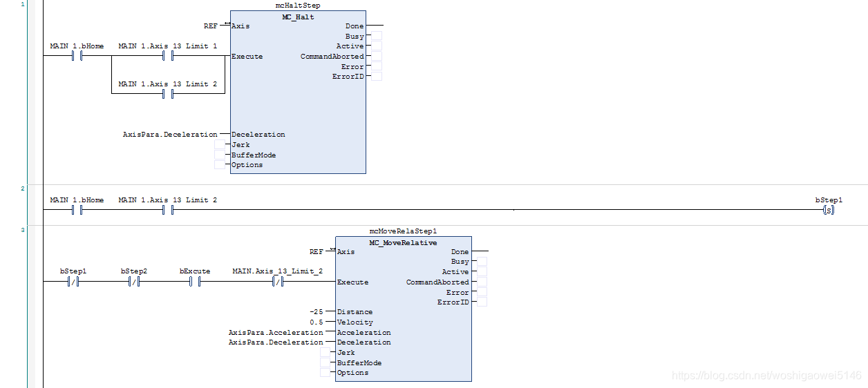Click the Error output box of MC_MoveRelative
The width and height of the screenshot is (868, 388).
click(x=482, y=292)
